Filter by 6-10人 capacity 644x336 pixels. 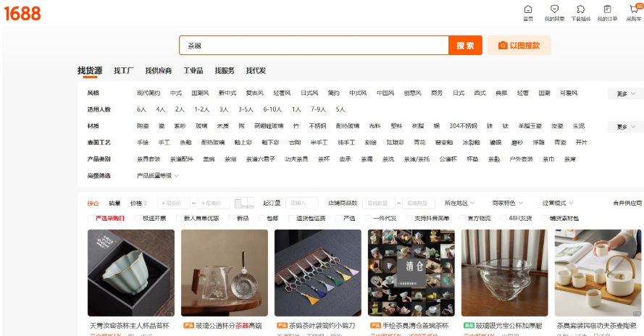coord(272,109)
